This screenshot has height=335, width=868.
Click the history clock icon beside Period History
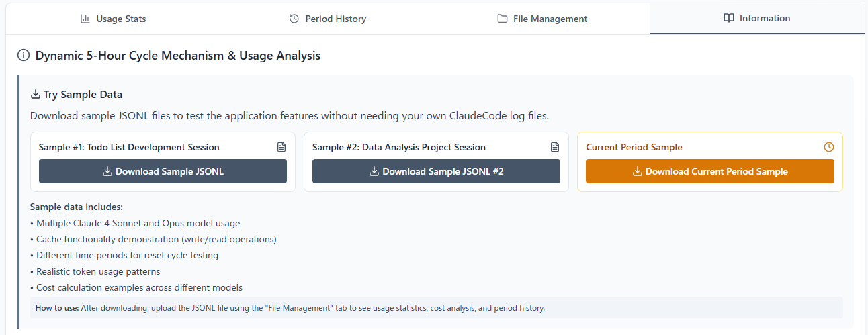(x=294, y=19)
